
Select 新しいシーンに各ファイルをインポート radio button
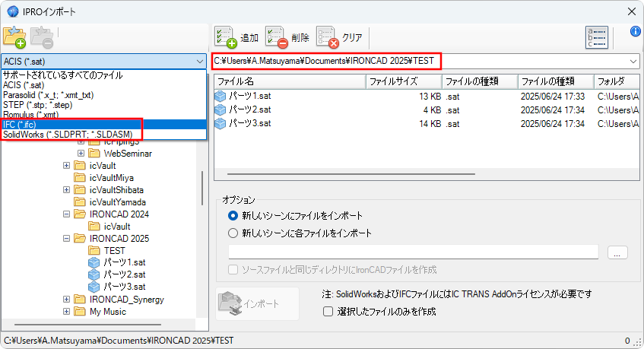click(233, 233)
